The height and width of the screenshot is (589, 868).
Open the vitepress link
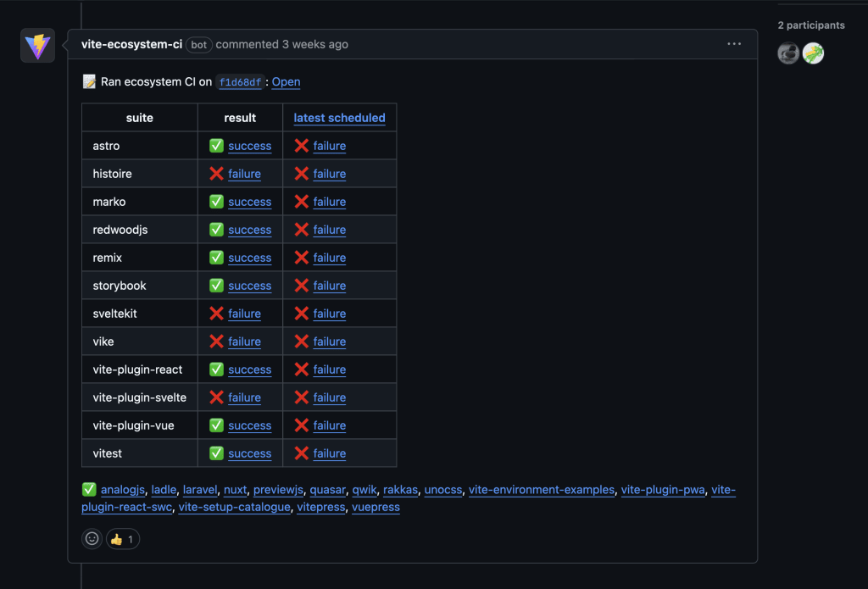coord(320,507)
